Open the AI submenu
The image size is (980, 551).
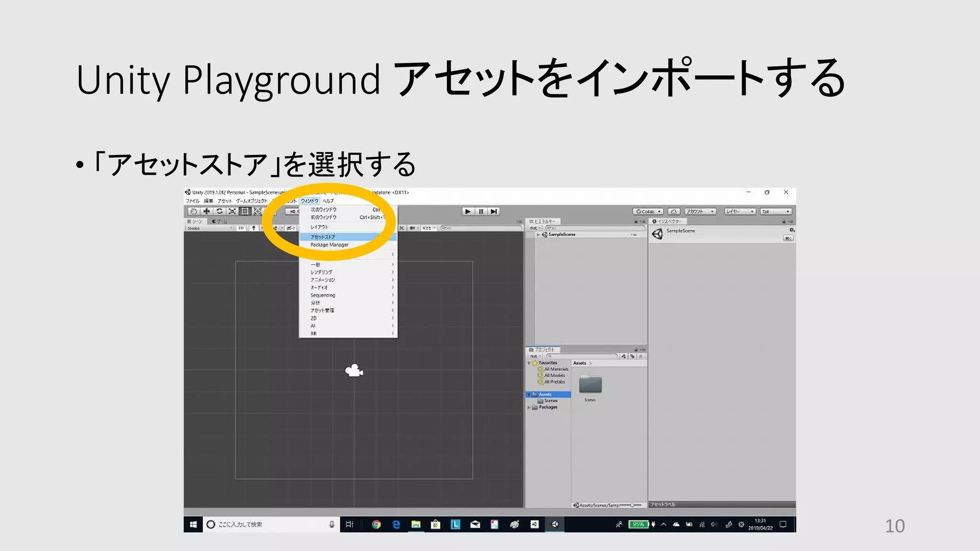point(348,326)
